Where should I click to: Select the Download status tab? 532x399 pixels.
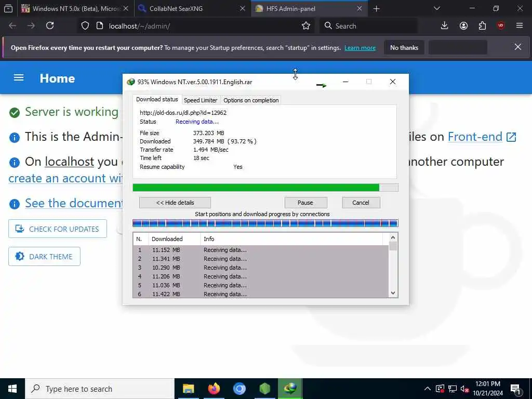point(157,99)
